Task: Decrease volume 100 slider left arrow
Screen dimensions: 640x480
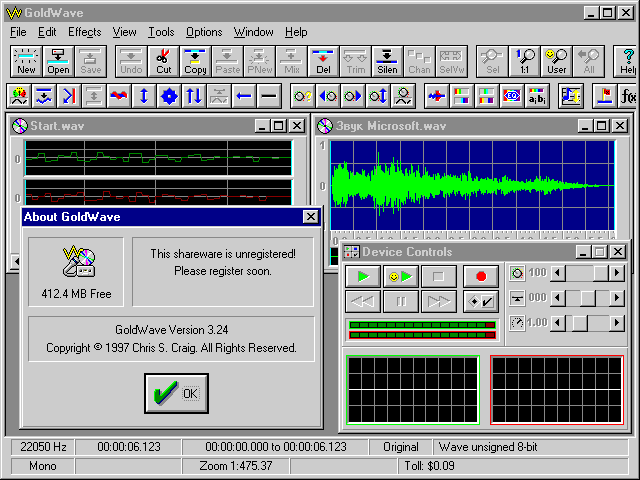Action: (558, 273)
